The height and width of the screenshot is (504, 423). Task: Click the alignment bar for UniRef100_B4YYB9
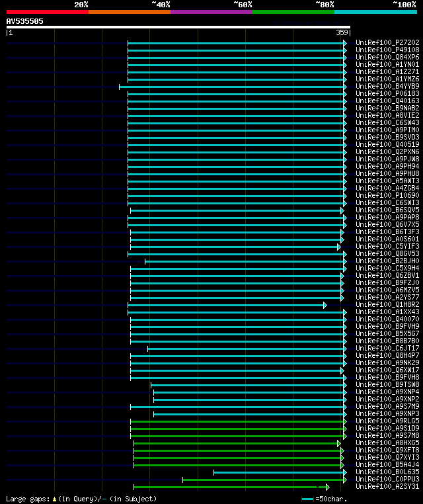[x=231, y=87]
